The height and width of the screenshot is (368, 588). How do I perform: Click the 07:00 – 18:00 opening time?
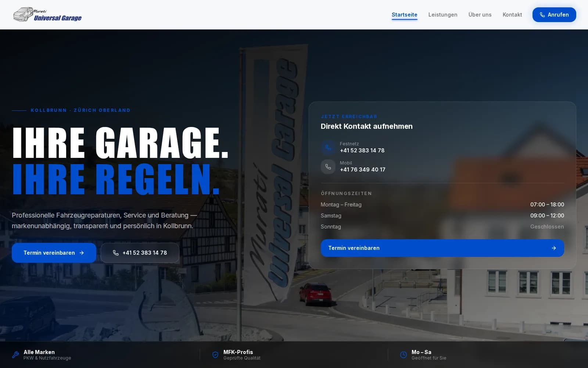tap(547, 205)
